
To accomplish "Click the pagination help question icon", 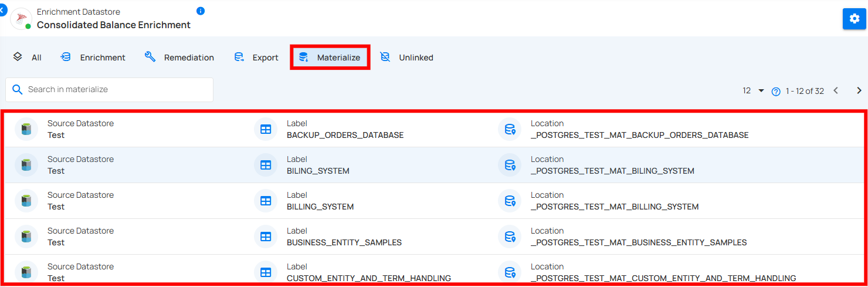I will click(x=776, y=92).
